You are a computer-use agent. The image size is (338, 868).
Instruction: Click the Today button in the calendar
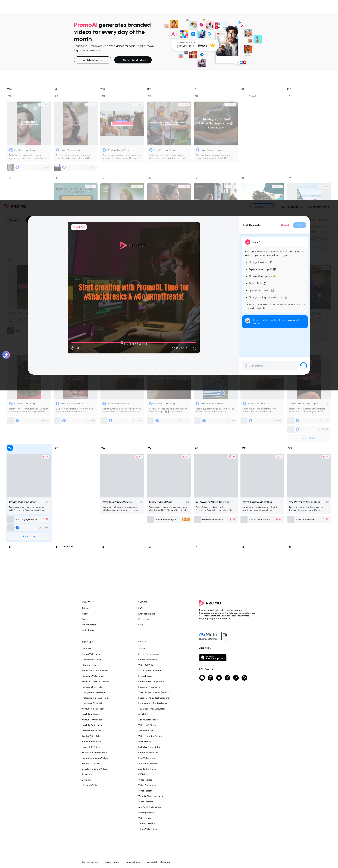[13, 220]
